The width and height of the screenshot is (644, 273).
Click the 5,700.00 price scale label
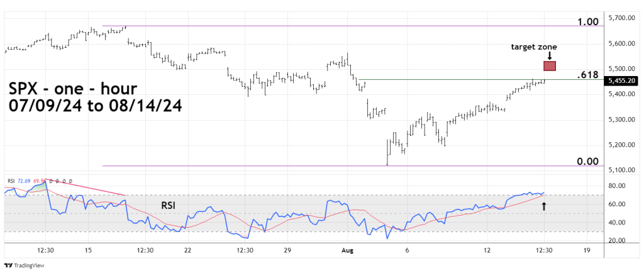click(621, 18)
